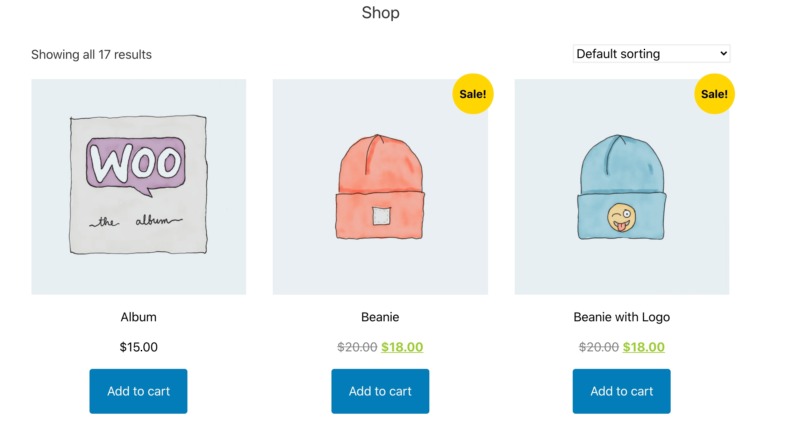The image size is (800, 434).
Task: Open the Beanie with Logo title link
Action: [x=621, y=317]
